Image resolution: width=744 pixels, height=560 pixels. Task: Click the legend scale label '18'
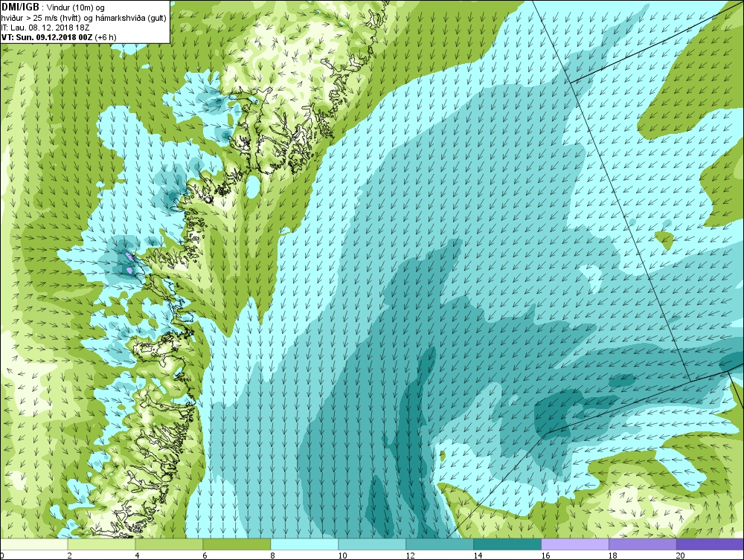coord(612,556)
